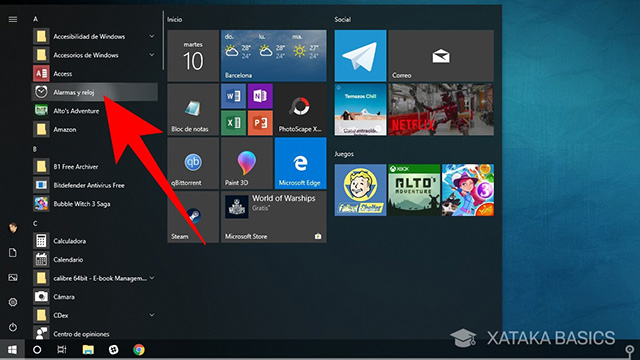Launch Microsoft Edge tile

300,163
